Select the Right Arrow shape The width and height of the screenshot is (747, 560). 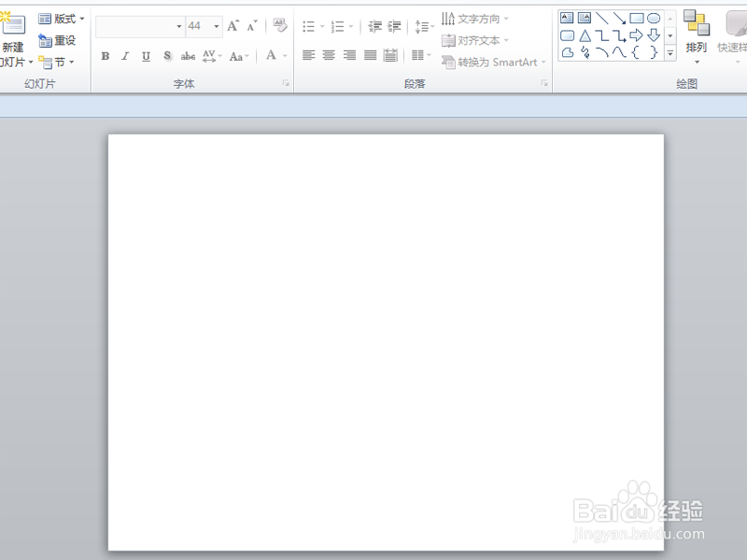coord(636,35)
